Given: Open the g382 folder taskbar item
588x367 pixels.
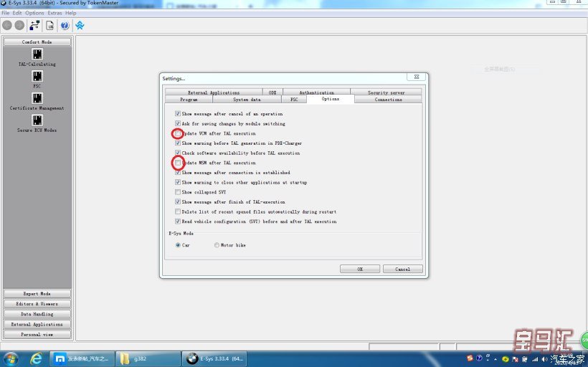Looking at the screenshot, I should tap(148, 358).
